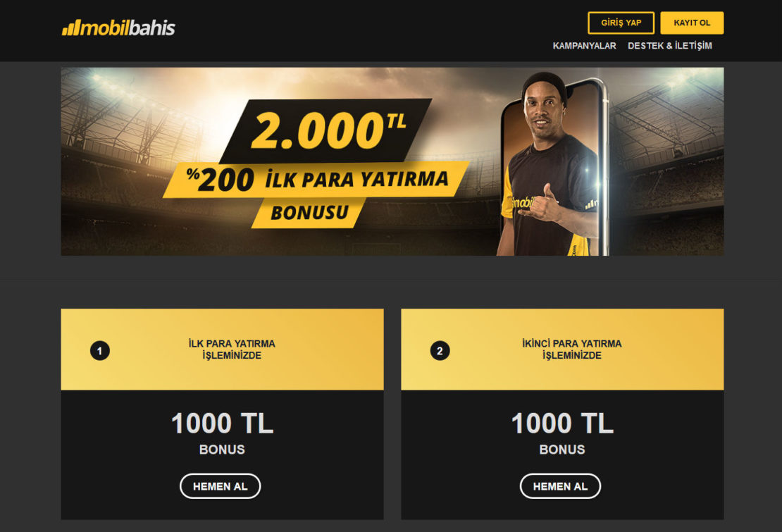
Task: Click the KAYIT OL register button
Action: click(x=692, y=23)
